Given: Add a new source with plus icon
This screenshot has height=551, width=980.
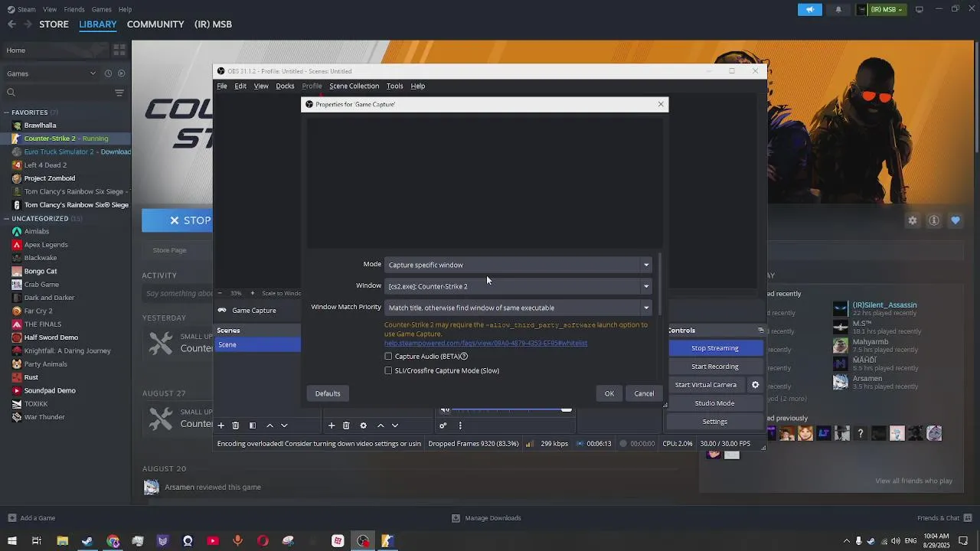Looking at the screenshot, I should pos(332,425).
